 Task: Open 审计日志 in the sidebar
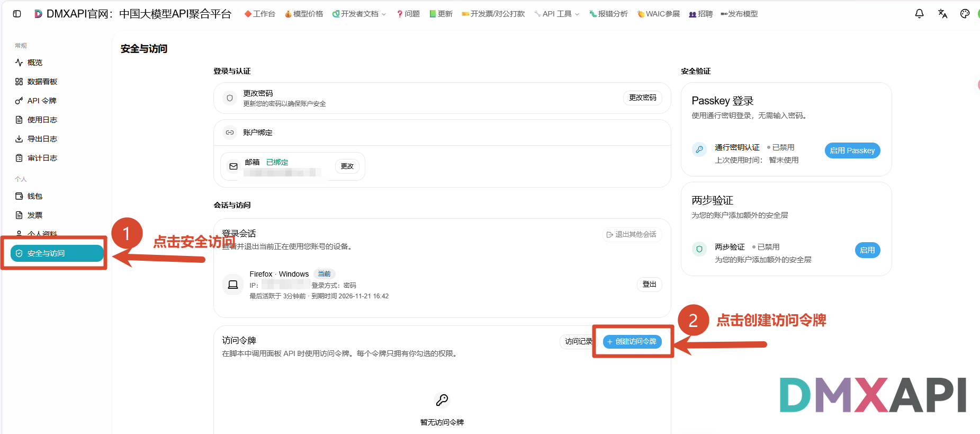(56, 158)
